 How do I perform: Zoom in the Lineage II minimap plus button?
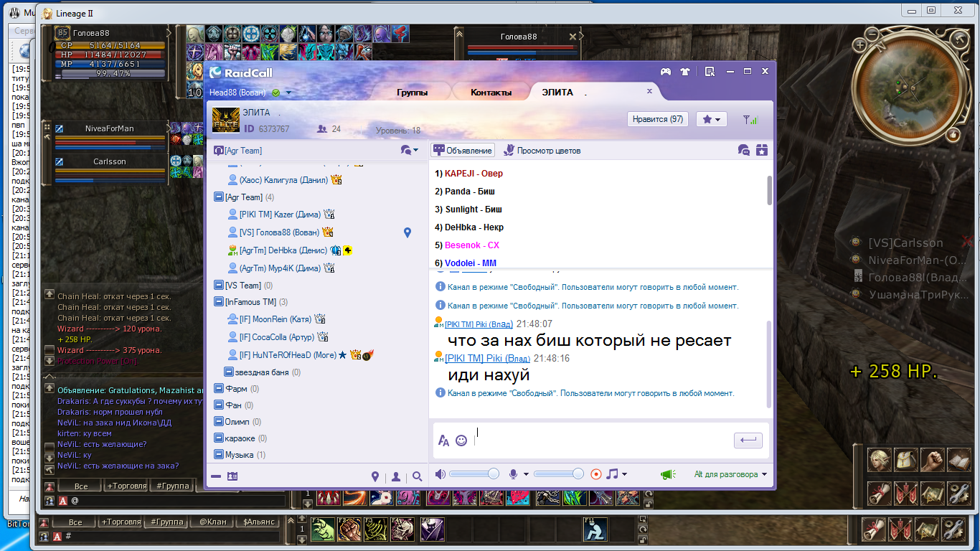pyautogui.click(x=860, y=44)
